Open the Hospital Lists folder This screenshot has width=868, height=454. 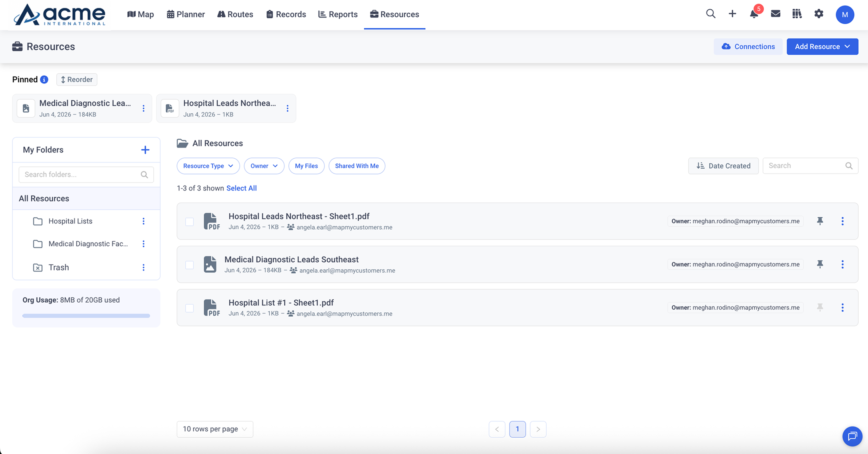pos(70,221)
